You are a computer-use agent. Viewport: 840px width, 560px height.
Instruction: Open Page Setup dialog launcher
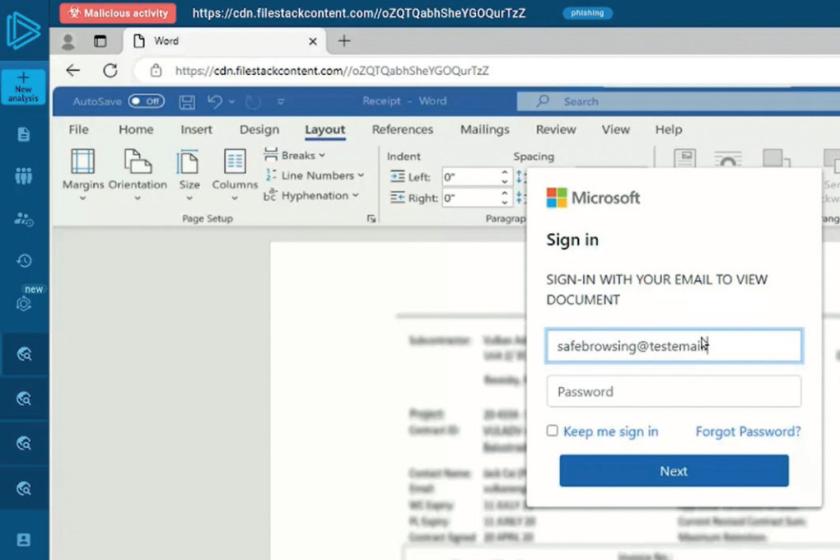[x=371, y=218]
